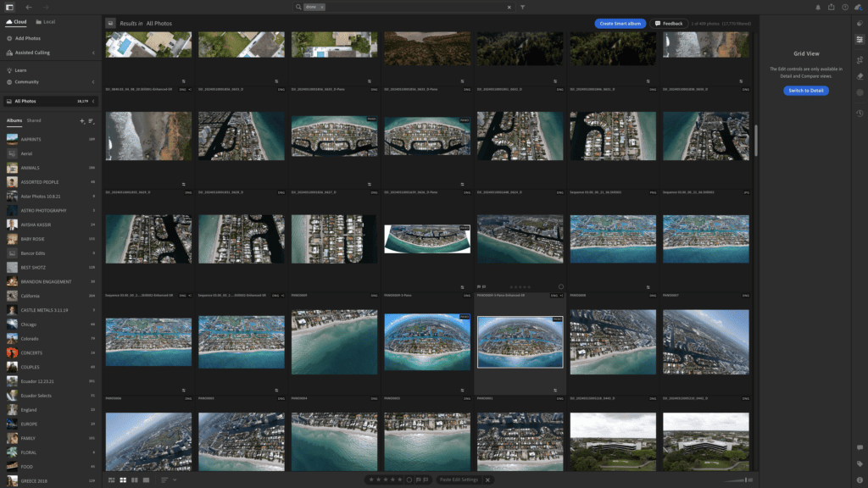Select the highlighted fisheye pano thumbnail
The image size is (868, 488).
click(520, 342)
